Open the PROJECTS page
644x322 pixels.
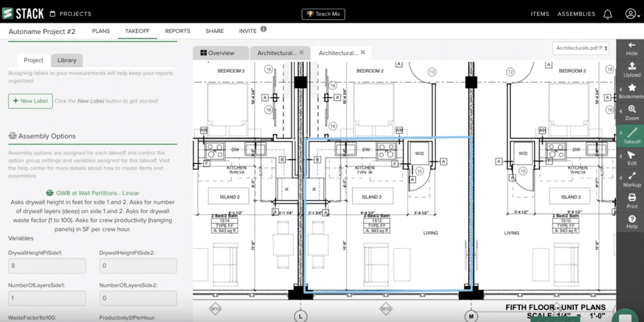70,14
